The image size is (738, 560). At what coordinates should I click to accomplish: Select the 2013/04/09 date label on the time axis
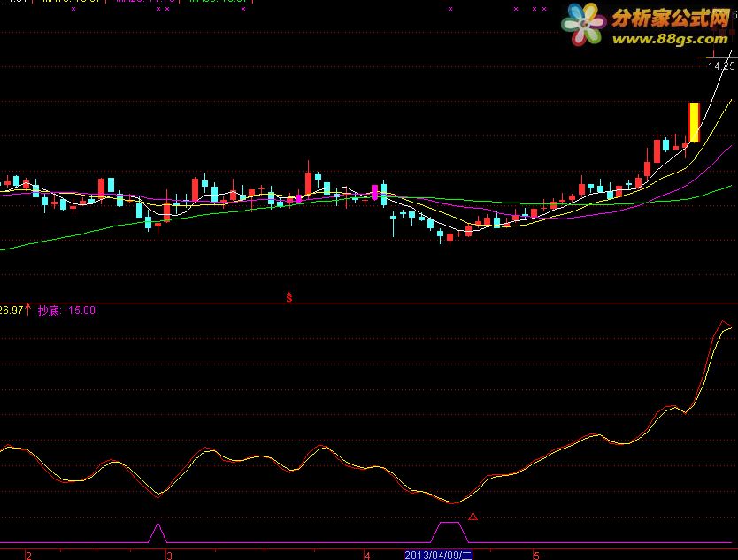tap(438, 555)
